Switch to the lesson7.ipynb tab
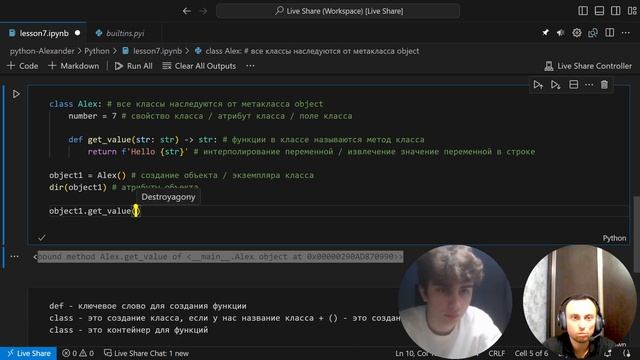Viewport: 640px width, 360px height. click(x=44, y=33)
